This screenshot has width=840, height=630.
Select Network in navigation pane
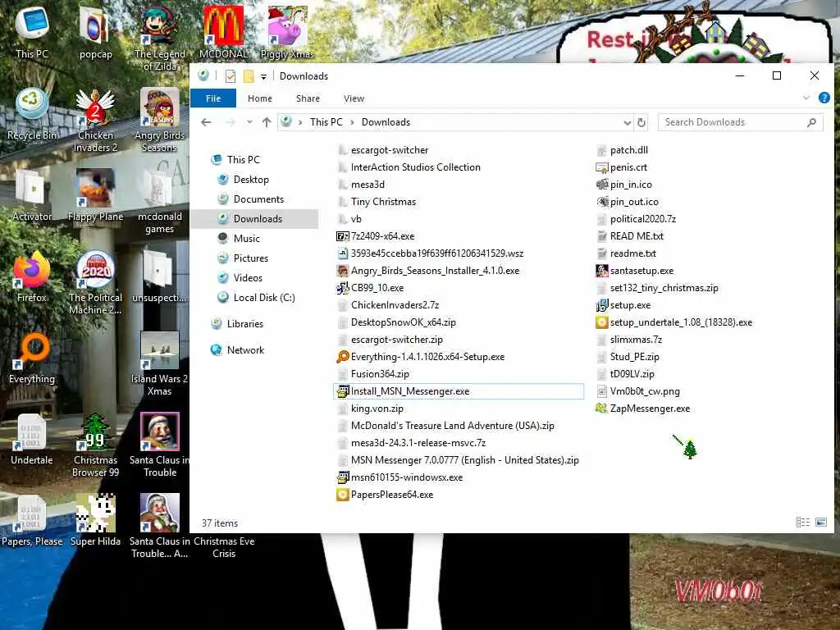coord(245,349)
